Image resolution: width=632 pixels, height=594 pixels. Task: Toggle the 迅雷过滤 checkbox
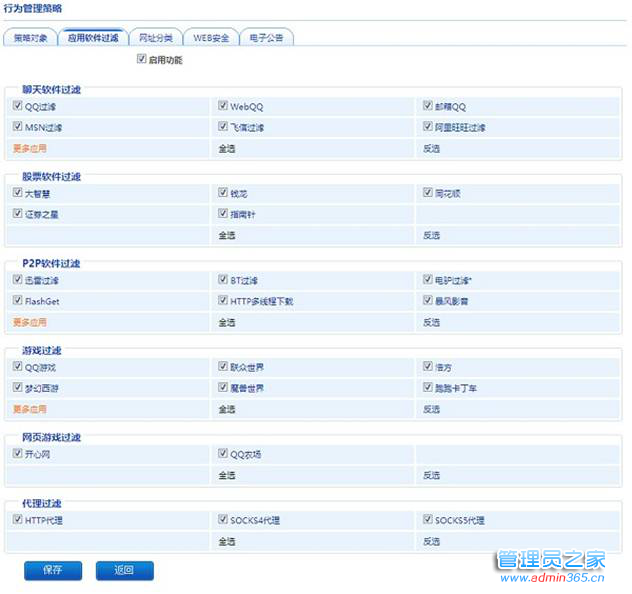pos(17,280)
